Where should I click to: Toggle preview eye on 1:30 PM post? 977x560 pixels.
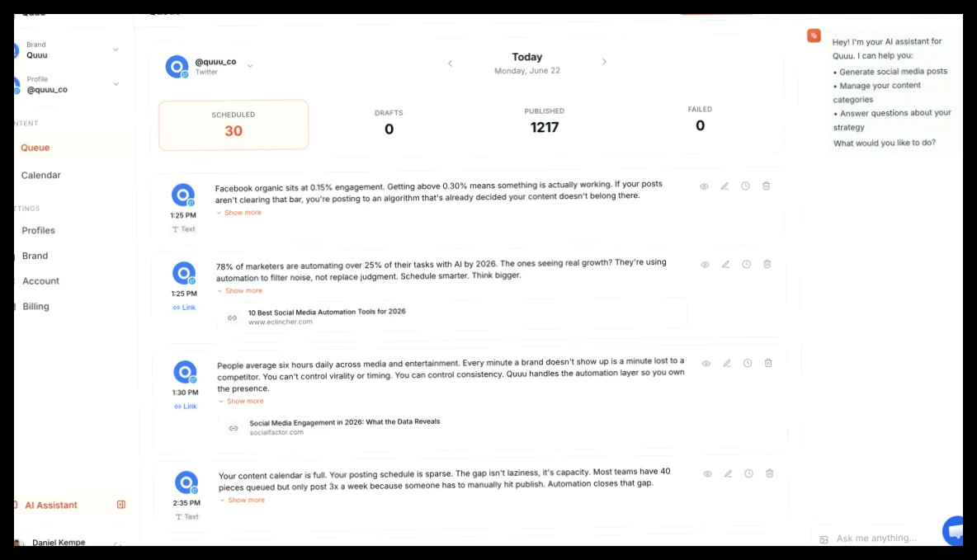[x=706, y=364]
